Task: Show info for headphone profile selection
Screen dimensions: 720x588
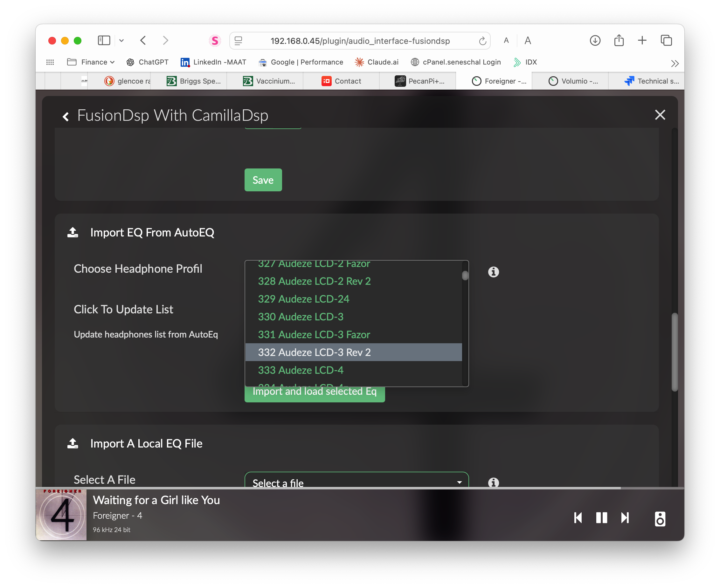Action: click(x=493, y=272)
